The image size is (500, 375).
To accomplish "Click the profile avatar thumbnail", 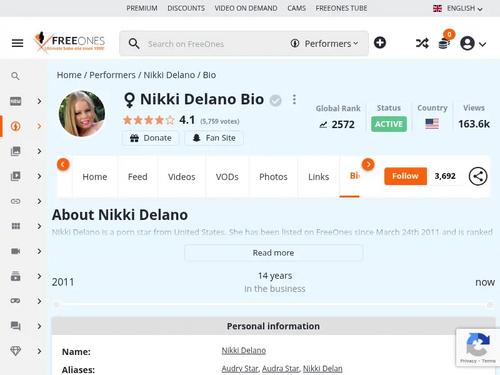I will [82, 114].
